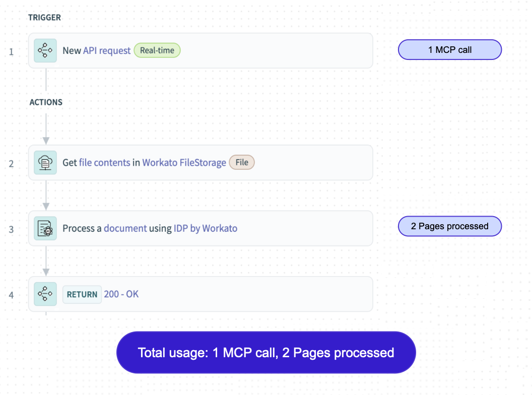This screenshot has width=532, height=395.
Task: Click the 1 MCP call usage pill
Action: pos(449,49)
